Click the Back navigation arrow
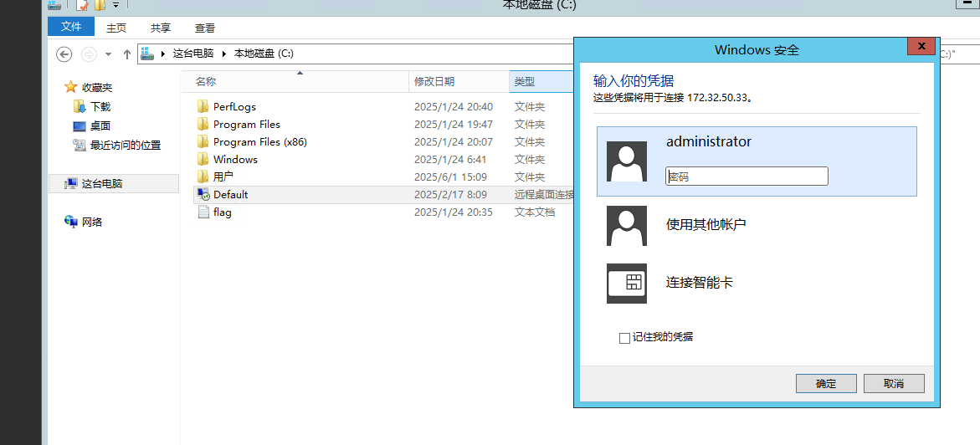 (x=64, y=54)
